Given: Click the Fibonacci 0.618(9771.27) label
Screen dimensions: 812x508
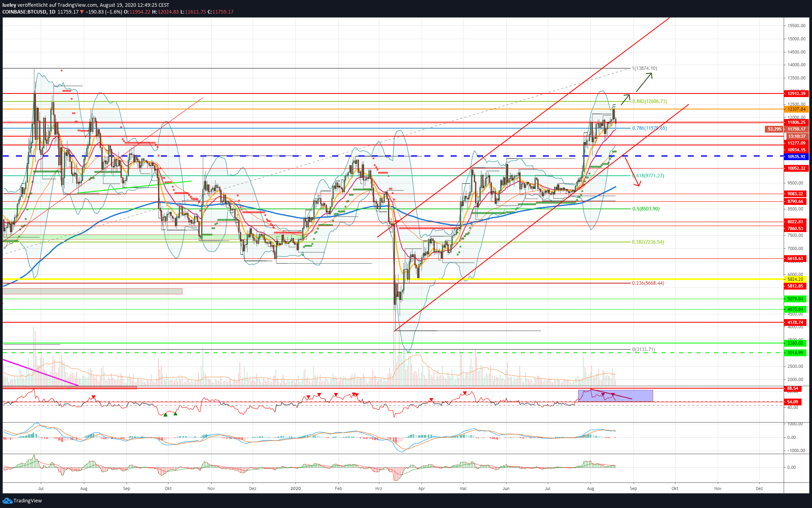Looking at the screenshot, I should pyautogui.click(x=648, y=176).
